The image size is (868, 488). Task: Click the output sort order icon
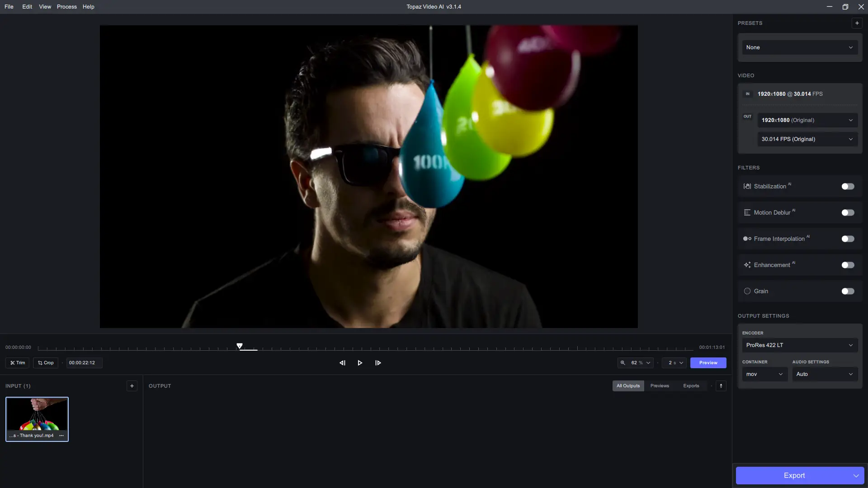pos(721,386)
